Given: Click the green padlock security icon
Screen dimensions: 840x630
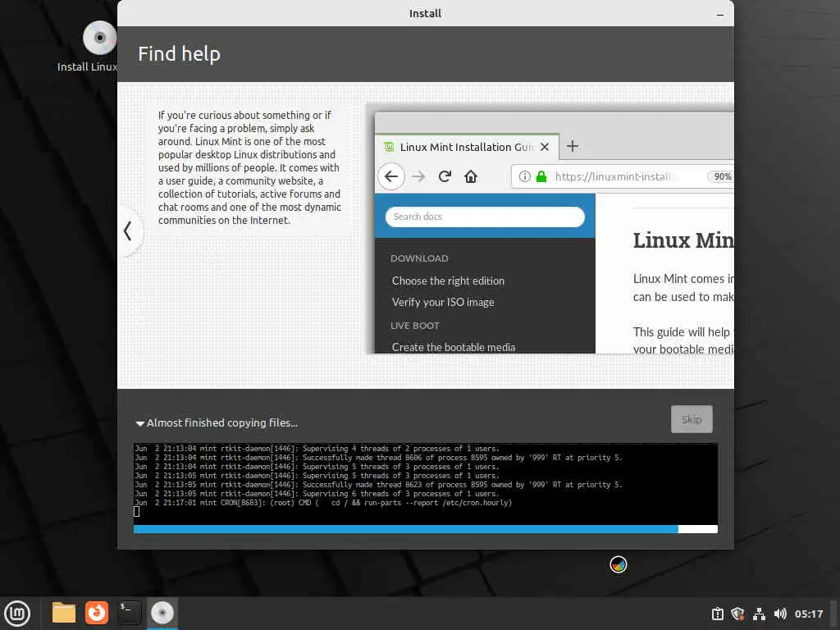Looking at the screenshot, I should [x=541, y=176].
